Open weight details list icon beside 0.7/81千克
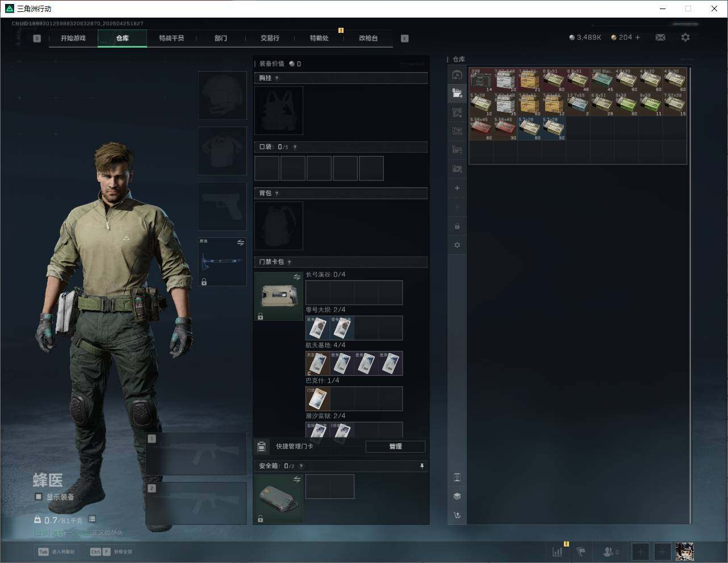Screen dimensions: 728x563 (92, 519)
